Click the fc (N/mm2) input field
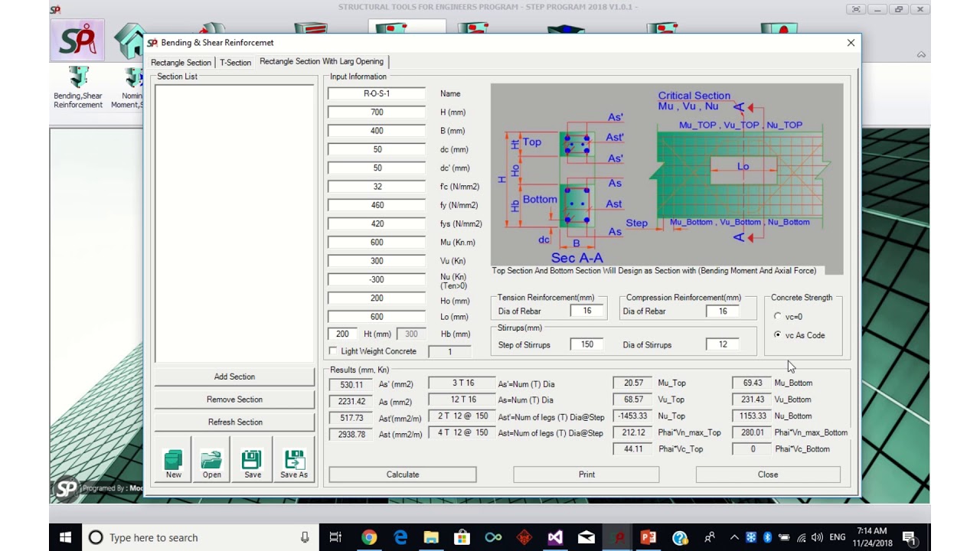 click(377, 187)
